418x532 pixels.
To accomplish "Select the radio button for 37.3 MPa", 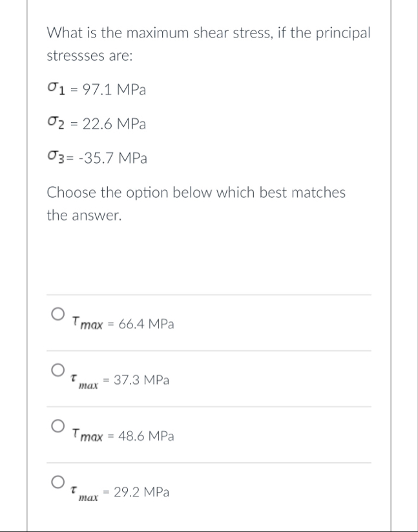I will [x=58, y=370].
